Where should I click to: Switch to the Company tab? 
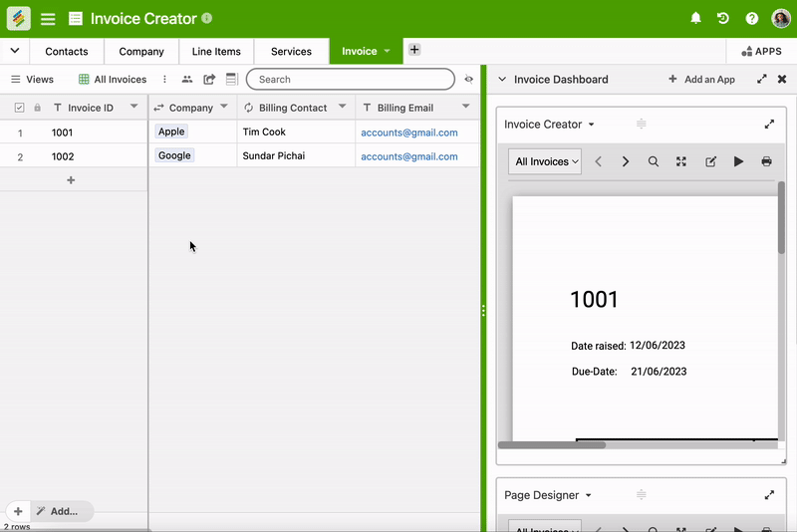[x=141, y=52]
